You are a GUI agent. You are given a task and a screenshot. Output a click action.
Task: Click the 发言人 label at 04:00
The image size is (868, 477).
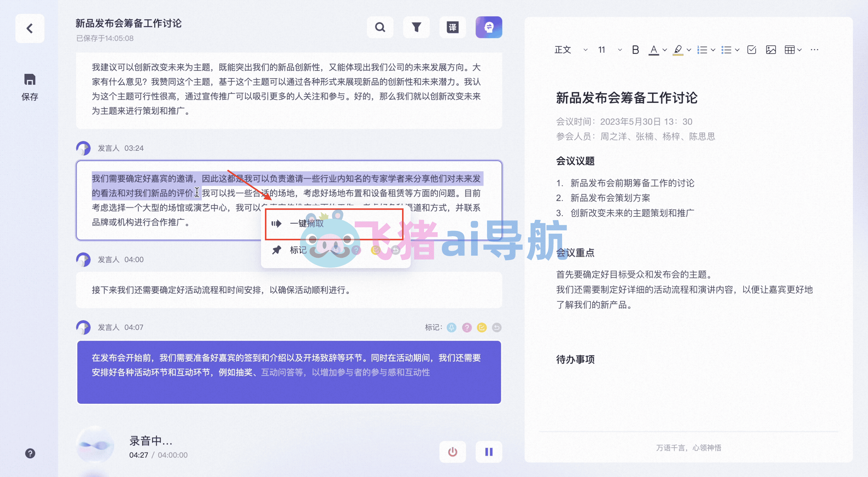coord(108,260)
